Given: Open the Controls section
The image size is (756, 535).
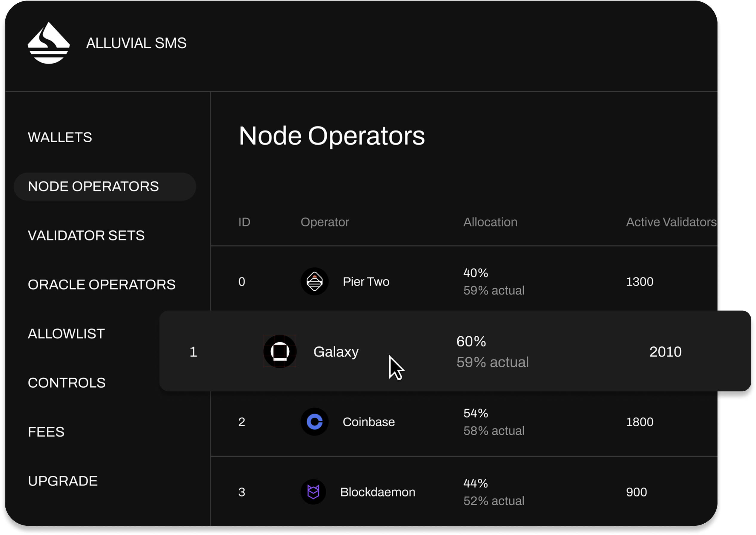Looking at the screenshot, I should 67,383.
